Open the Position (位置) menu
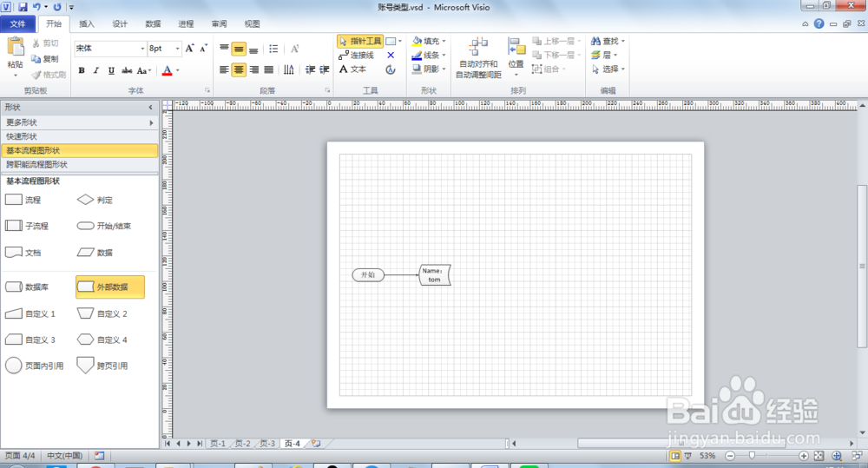The width and height of the screenshot is (868, 468). 516,57
